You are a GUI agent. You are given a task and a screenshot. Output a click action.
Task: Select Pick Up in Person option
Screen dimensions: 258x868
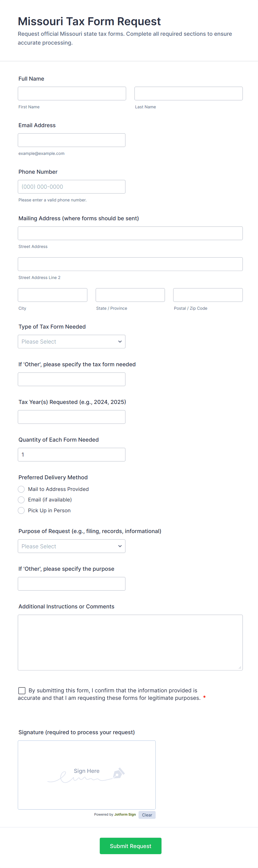(x=21, y=511)
